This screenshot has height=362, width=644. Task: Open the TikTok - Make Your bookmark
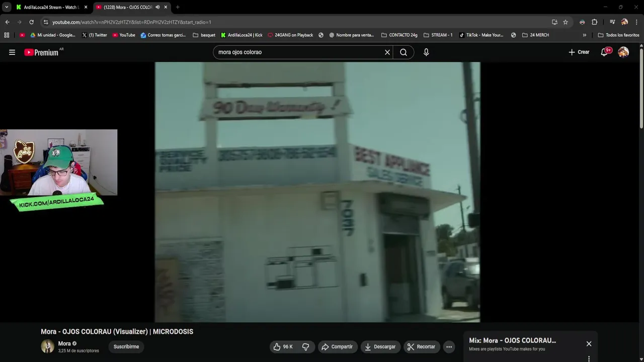(x=481, y=35)
